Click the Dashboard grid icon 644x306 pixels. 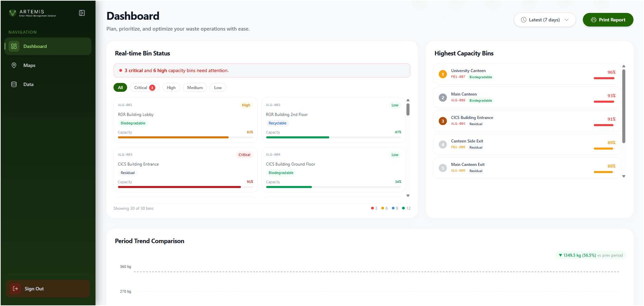(x=14, y=46)
